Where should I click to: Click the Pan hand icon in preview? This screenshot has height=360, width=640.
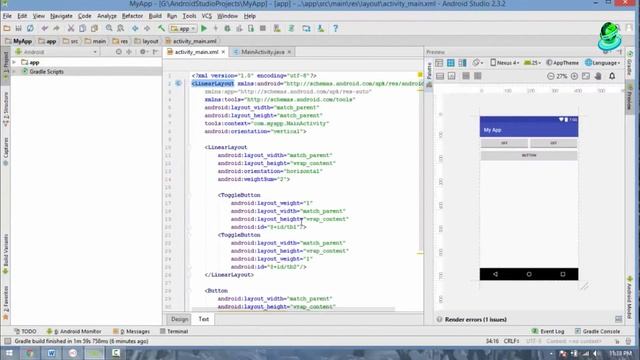tap(598, 76)
